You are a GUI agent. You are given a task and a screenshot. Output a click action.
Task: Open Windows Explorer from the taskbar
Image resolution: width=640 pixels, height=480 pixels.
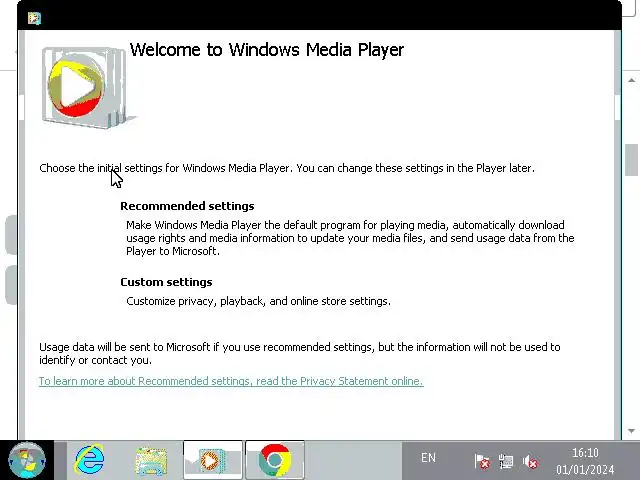point(151,461)
